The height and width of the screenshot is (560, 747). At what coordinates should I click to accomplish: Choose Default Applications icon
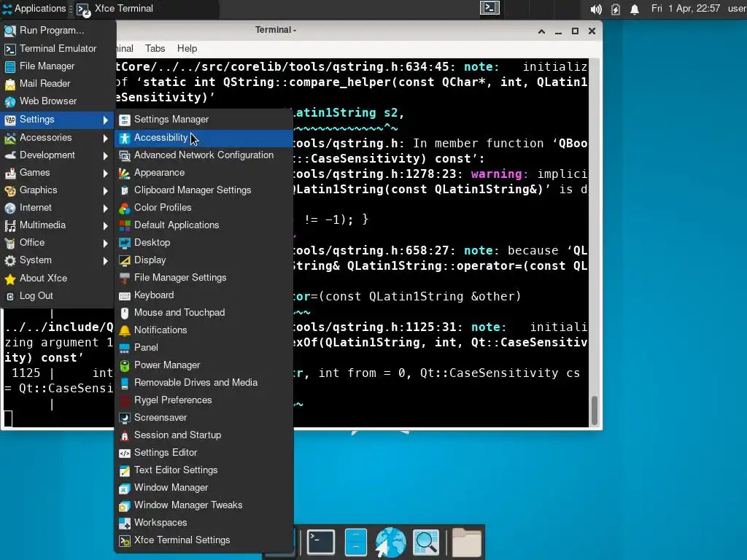click(x=124, y=226)
